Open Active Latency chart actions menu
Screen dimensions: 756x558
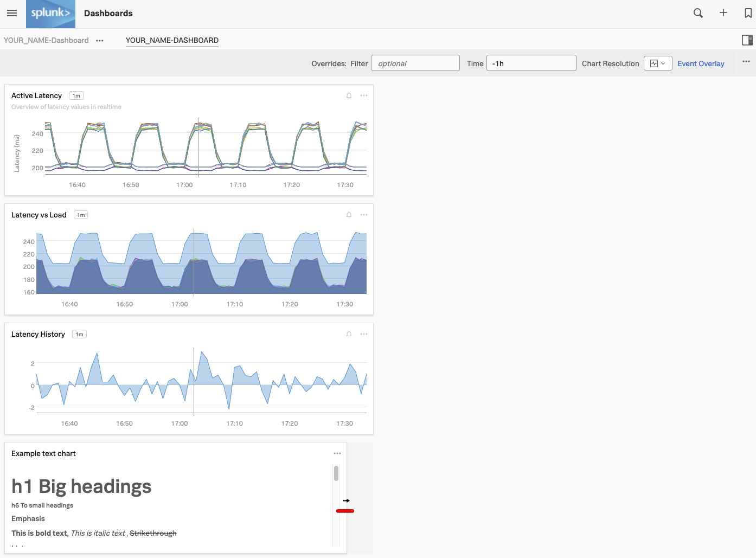(364, 95)
